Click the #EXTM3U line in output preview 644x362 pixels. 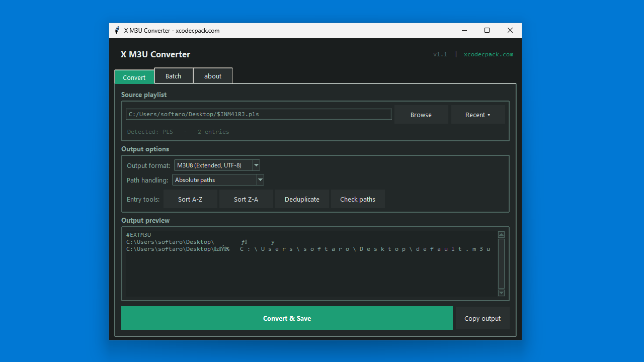click(x=139, y=235)
